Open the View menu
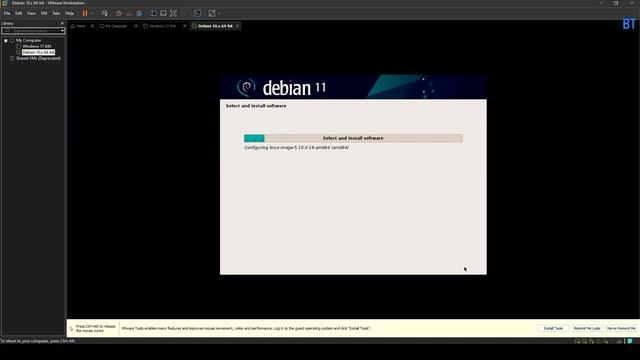The image size is (640, 360). coord(31,13)
